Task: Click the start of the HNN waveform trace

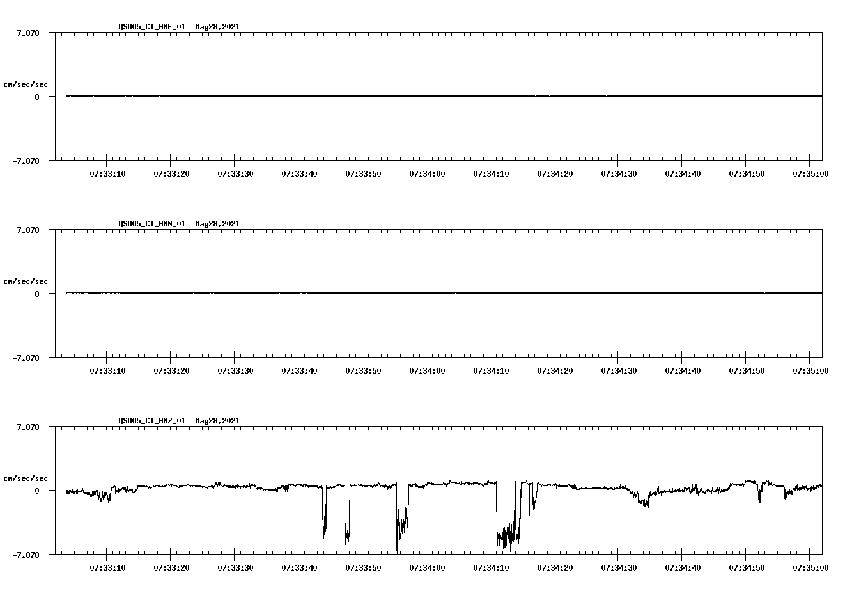Action: click(x=66, y=292)
